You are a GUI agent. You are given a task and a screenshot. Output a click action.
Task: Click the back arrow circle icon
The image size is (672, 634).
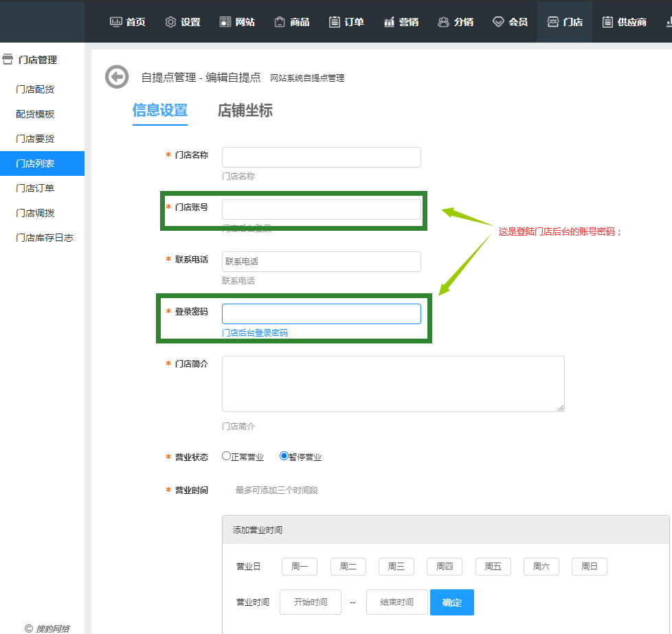pos(117,77)
